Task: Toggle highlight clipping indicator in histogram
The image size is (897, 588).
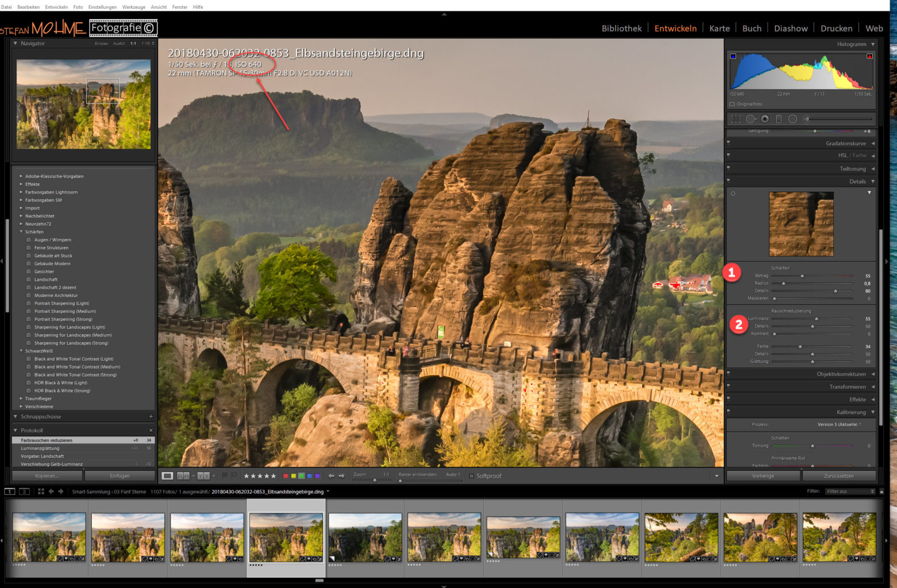Action: tap(869, 56)
